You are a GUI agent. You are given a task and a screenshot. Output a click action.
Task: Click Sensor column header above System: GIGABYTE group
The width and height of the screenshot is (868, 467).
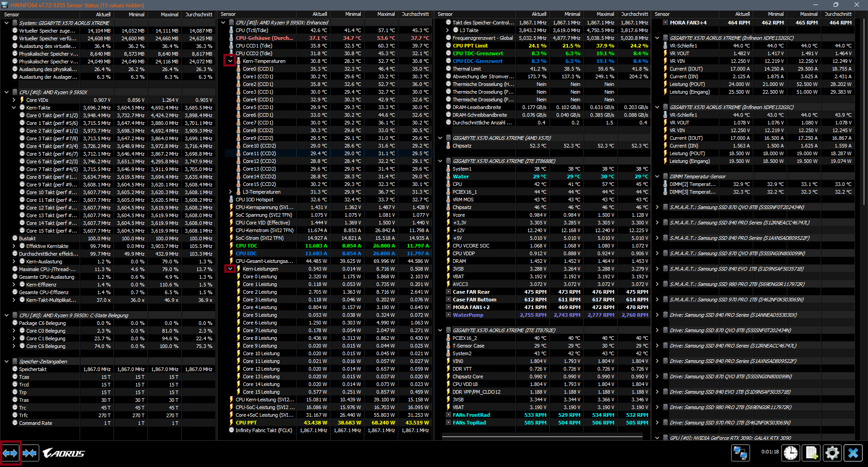click(41, 14)
